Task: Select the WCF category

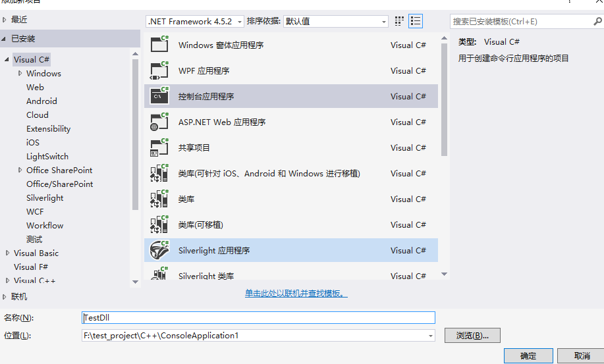Action: point(35,212)
